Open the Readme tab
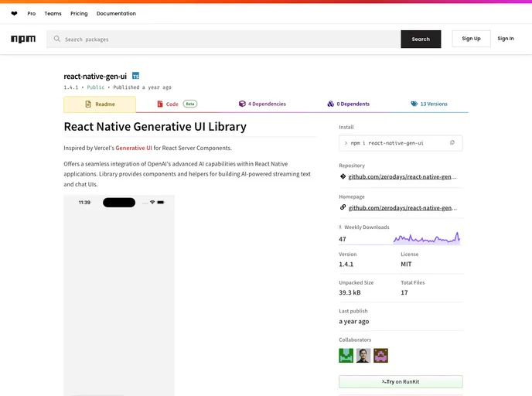Viewport: 532px width, 396px height. click(x=100, y=104)
